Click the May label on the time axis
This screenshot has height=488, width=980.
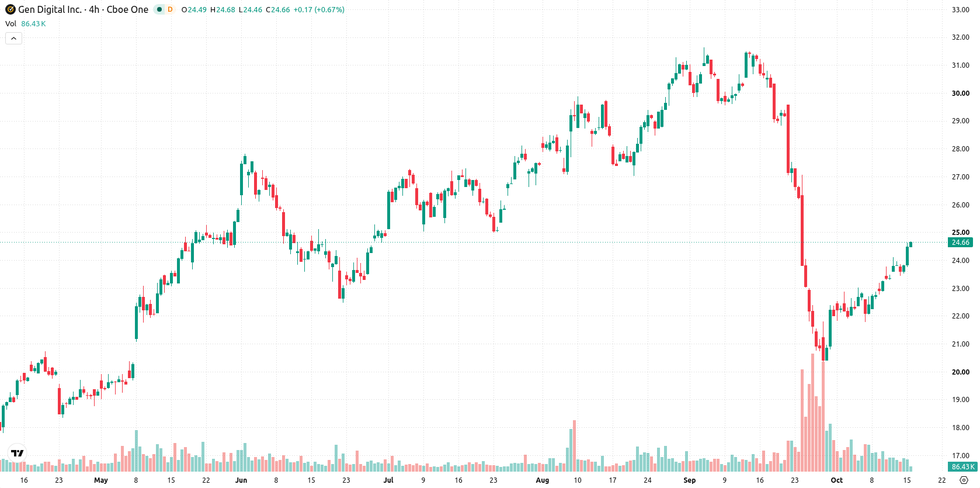[x=101, y=480]
